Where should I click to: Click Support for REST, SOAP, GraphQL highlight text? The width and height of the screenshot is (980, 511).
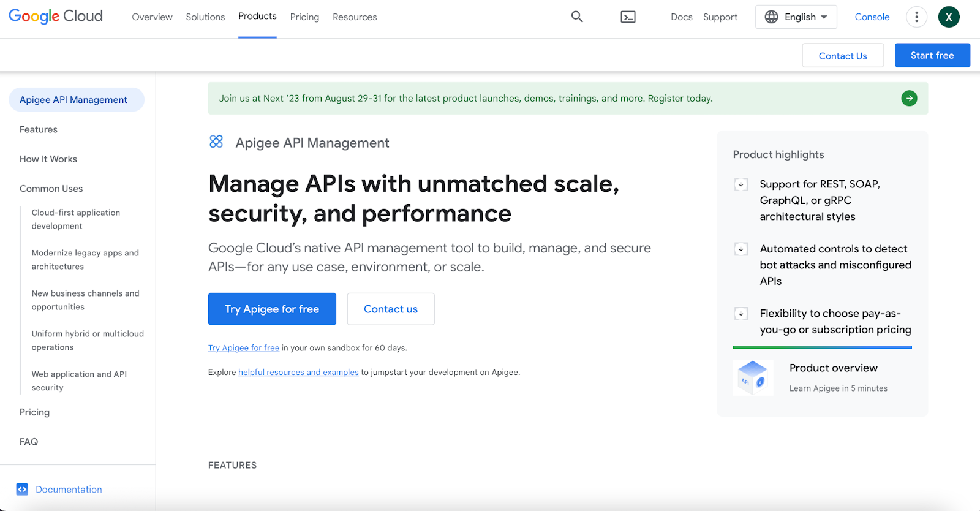pyautogui.click(x=820, y=200)
